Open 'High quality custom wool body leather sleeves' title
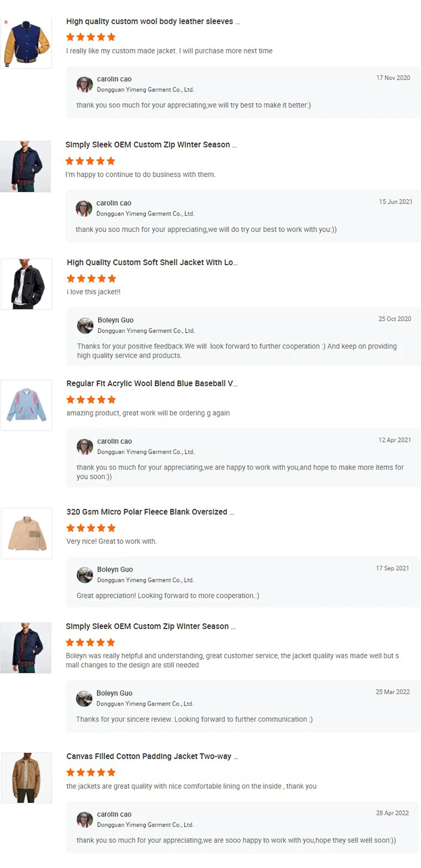Screen dimensions: 421x868 tap(153, 22)
